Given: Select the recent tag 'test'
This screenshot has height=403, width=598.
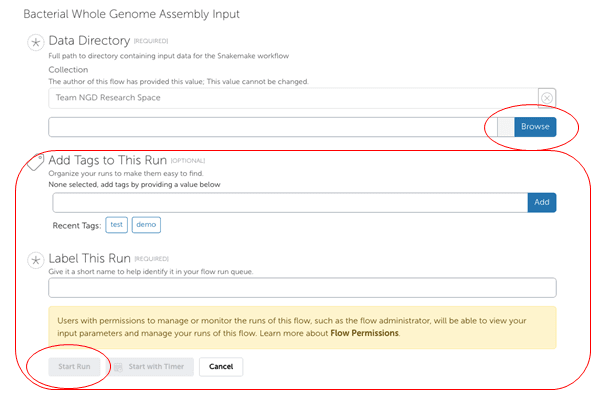Looking at the screenshot, I should [x=116, y=225].
